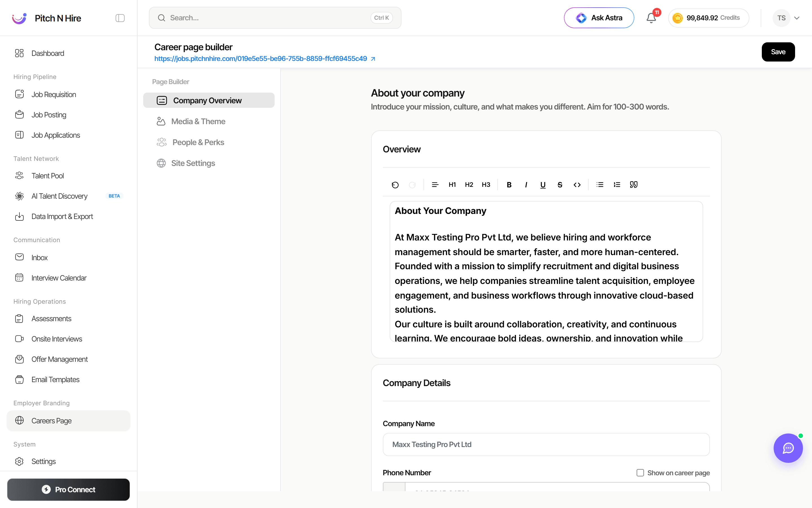Open Interview Calendar
The image size is (812, 508).
click(x=69, y=278)
